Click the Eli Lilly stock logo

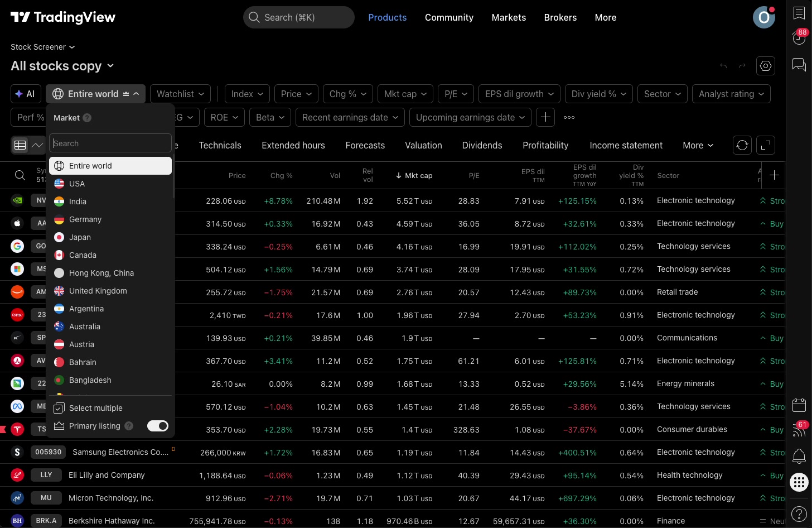17,475
